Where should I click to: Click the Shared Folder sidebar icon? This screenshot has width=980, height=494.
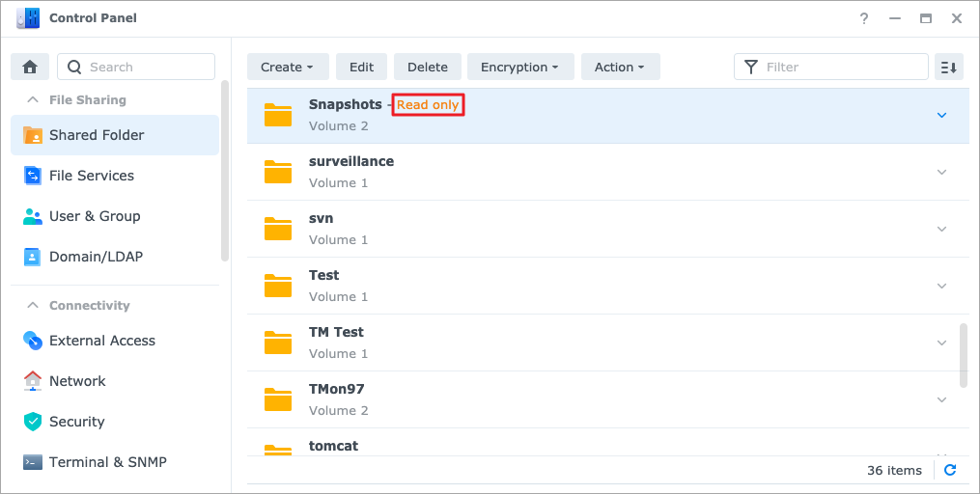pos(33,135)
